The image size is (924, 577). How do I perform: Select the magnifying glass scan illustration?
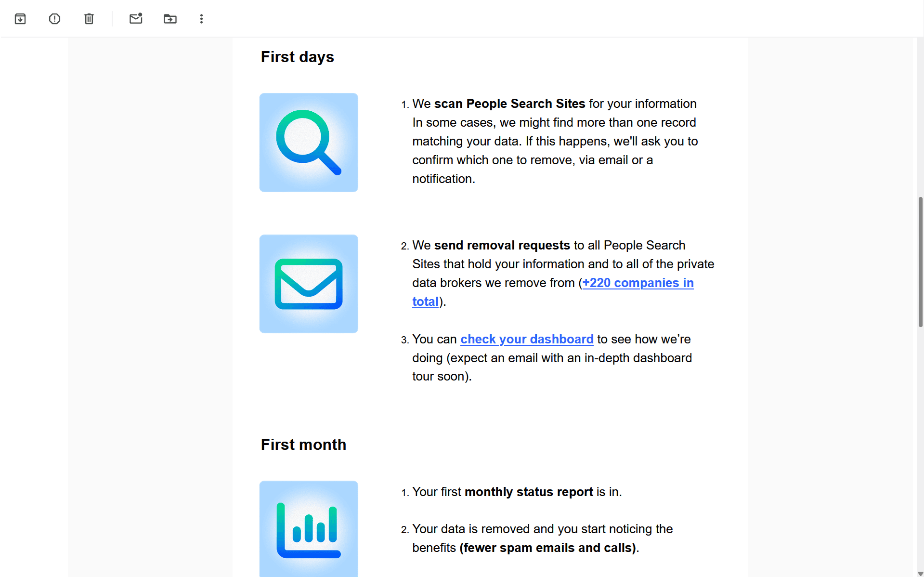(308, 142)
